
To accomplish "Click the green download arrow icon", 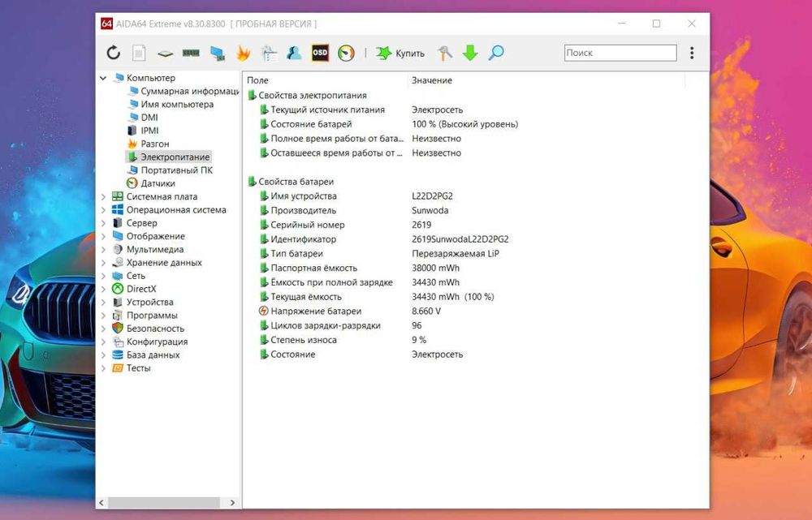I will point(470,53).
